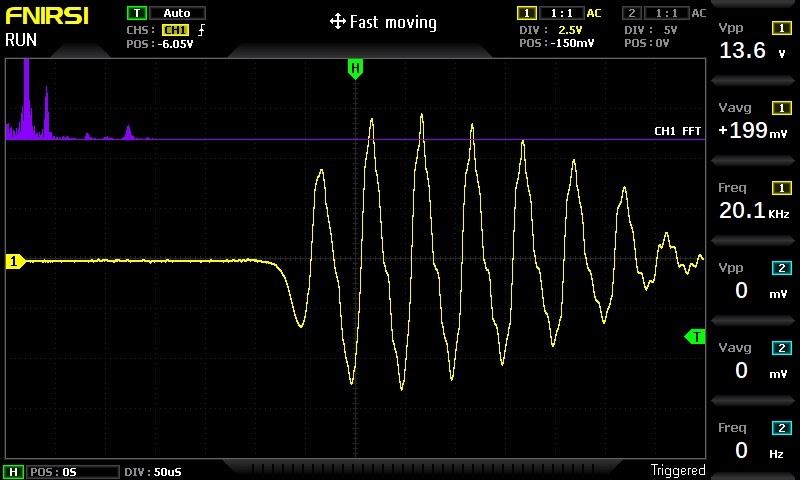Click the highlighted CH1 trigger source
The width and height of the screenshot is (800, 480).
tap(176, 30)
